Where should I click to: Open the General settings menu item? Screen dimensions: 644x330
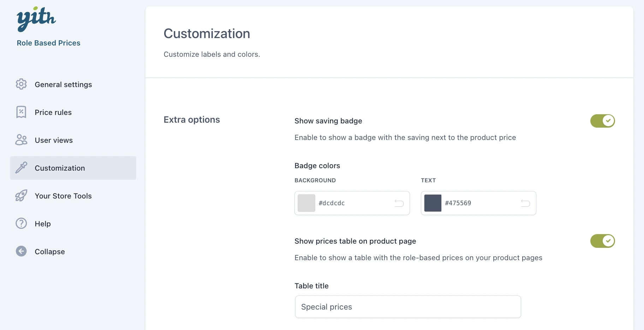(x=63, y=85)
